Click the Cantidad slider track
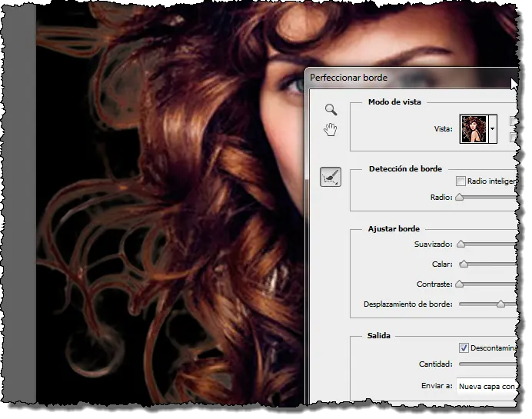Image resolution: width=532 pixels, height=419 pixels. click(488, 364)
